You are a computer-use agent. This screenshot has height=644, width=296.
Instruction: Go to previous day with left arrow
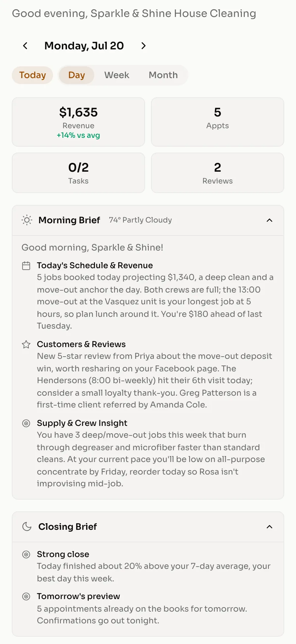(25, 46)
